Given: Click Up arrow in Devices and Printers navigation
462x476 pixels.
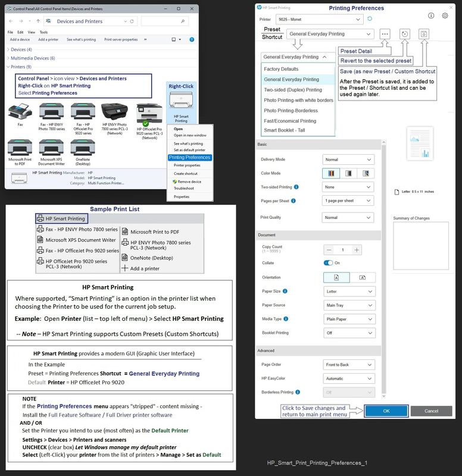Looking at the screenshot, I should point(38,21).
